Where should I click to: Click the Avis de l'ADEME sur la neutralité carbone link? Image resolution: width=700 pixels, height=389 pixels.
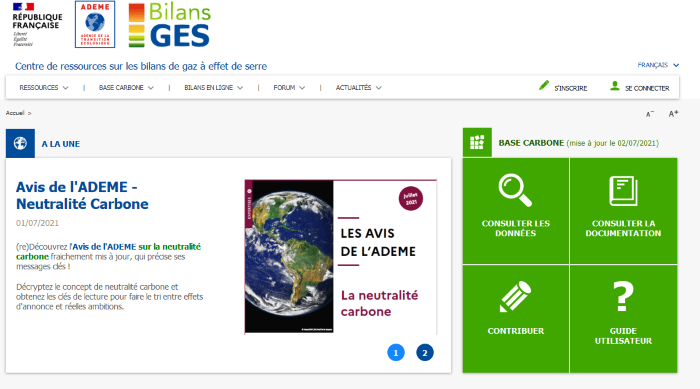[x=108, y=251]
